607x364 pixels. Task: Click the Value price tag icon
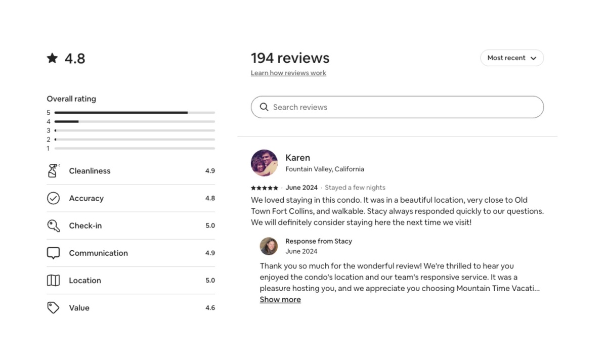(53, 307)
